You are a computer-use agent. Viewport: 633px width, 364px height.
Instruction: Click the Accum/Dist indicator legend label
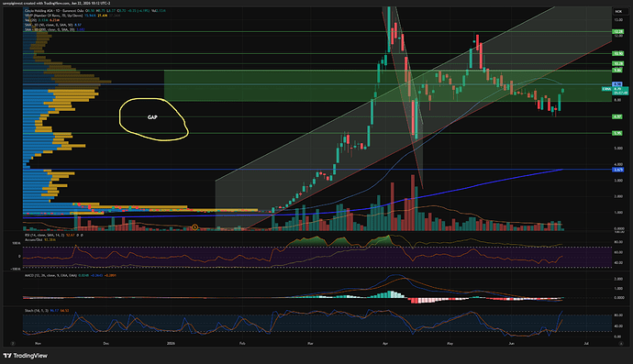pyautogui.click(x=40, y=239)
